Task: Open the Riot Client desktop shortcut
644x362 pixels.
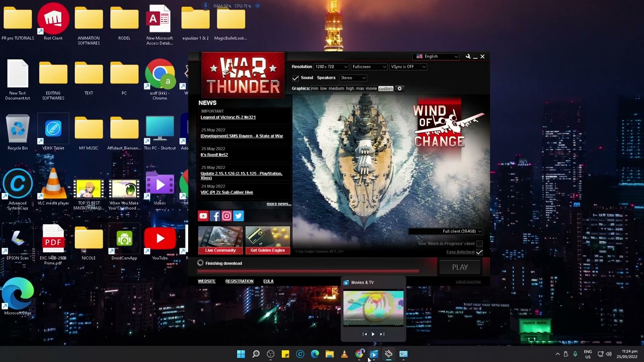Action: click(53, 22)
